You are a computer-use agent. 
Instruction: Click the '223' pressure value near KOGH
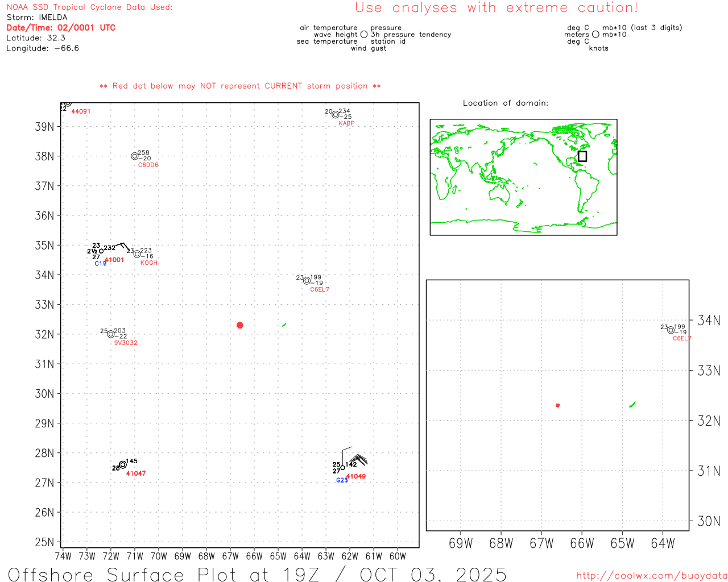point(146,251)
